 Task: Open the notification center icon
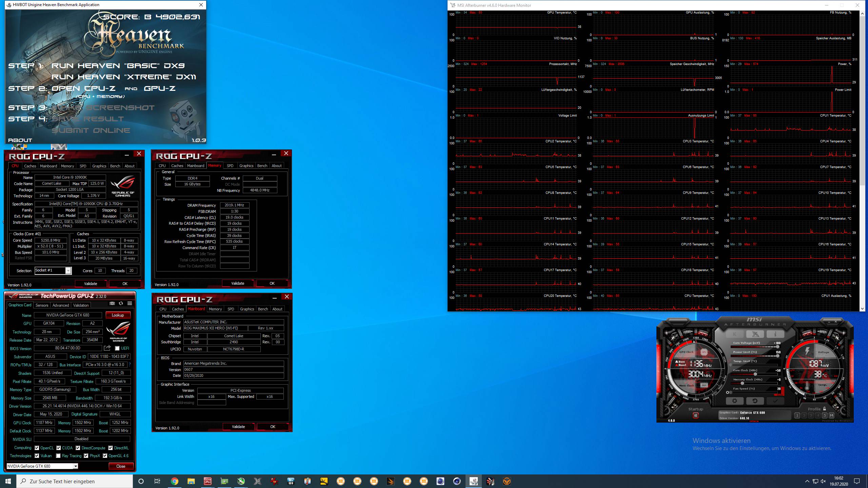tap(857, 481)
